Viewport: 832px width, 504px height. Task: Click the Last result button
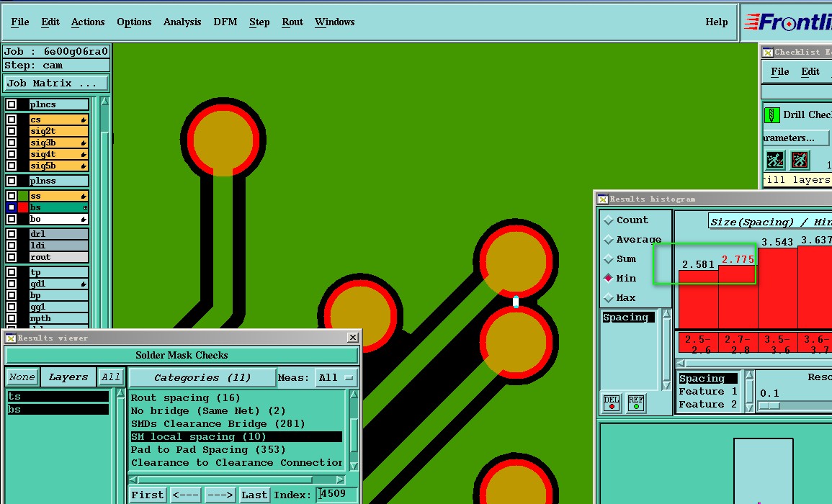(254, 495)
